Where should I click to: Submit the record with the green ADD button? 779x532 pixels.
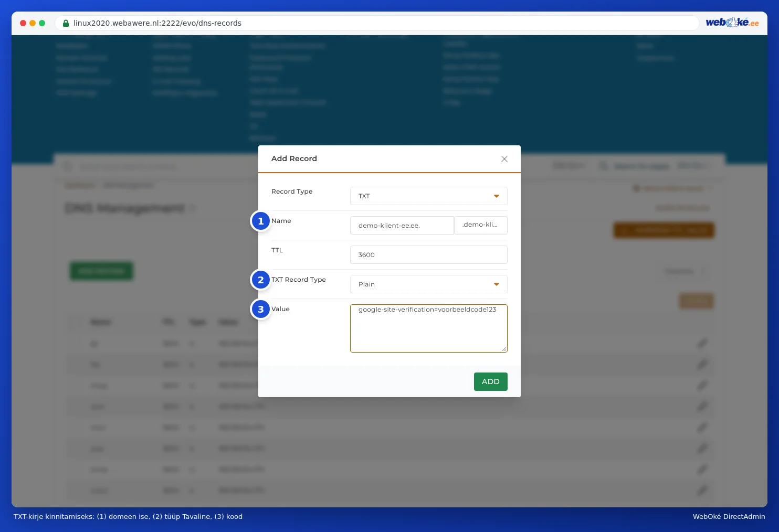pyautogui.click(x=490, y=382)
